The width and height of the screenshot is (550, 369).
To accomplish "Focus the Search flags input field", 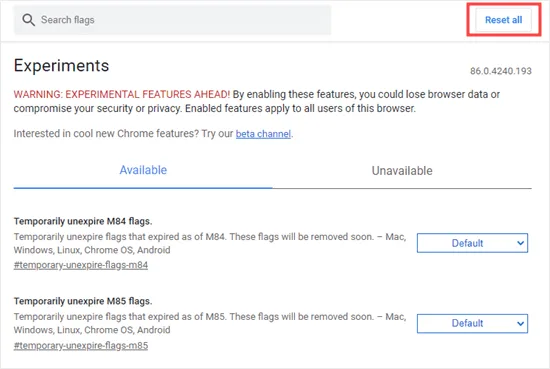I will pos(172,20).
